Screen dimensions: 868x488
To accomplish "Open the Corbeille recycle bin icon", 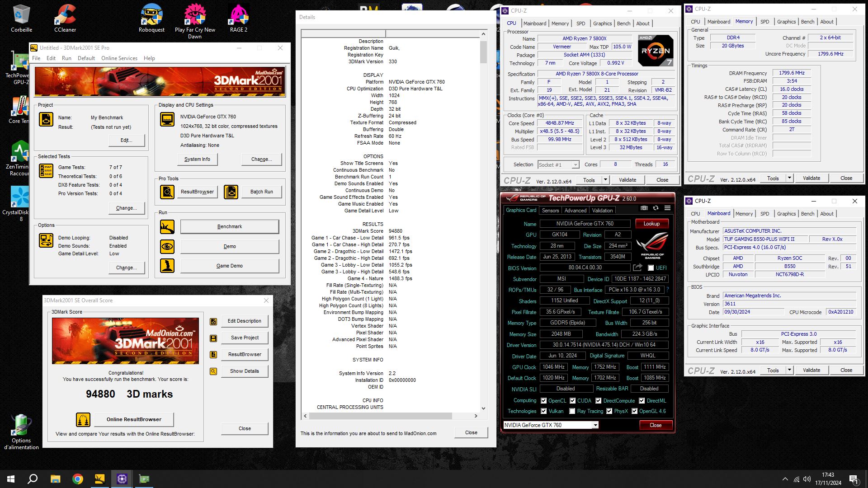I will 21,18.
